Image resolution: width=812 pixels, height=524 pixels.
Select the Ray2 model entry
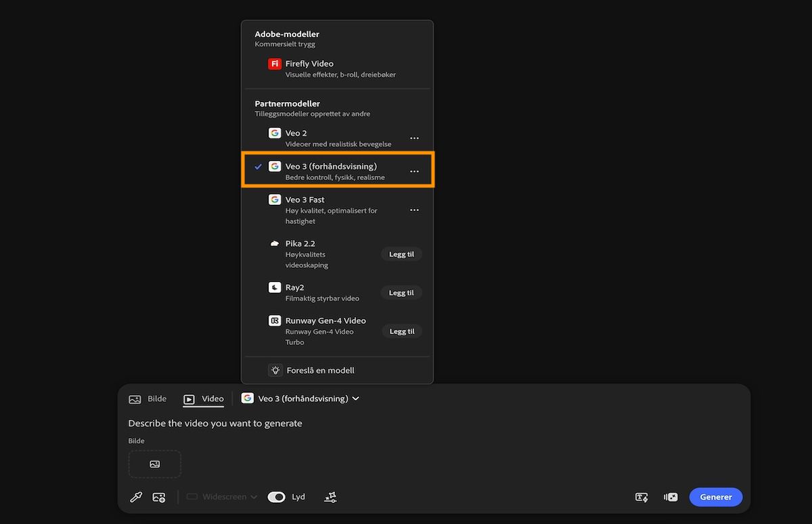[x=337, y=292]
